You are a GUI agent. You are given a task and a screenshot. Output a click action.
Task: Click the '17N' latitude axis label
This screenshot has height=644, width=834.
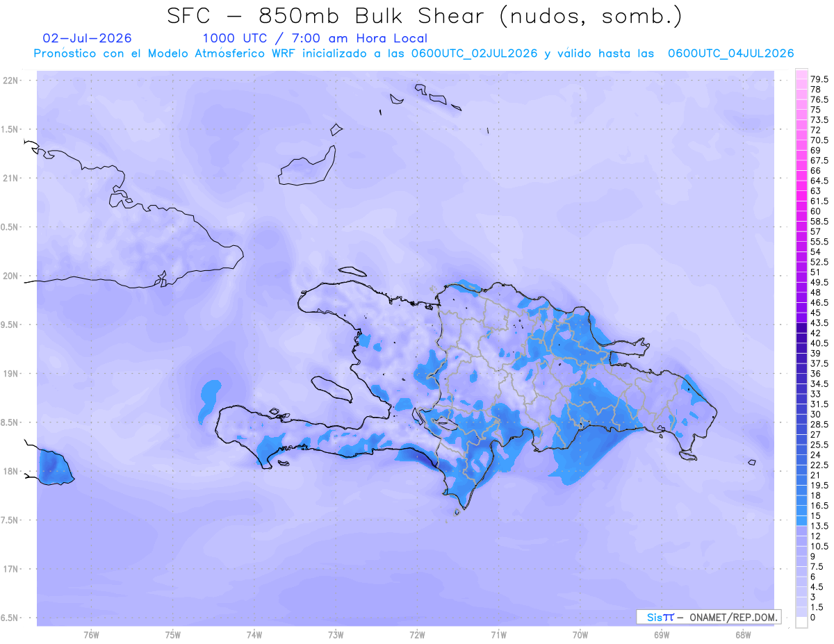click(x=11, y=569)
